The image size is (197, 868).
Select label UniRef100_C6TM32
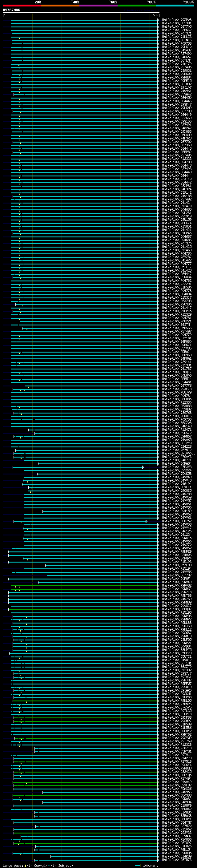point(177,84)
